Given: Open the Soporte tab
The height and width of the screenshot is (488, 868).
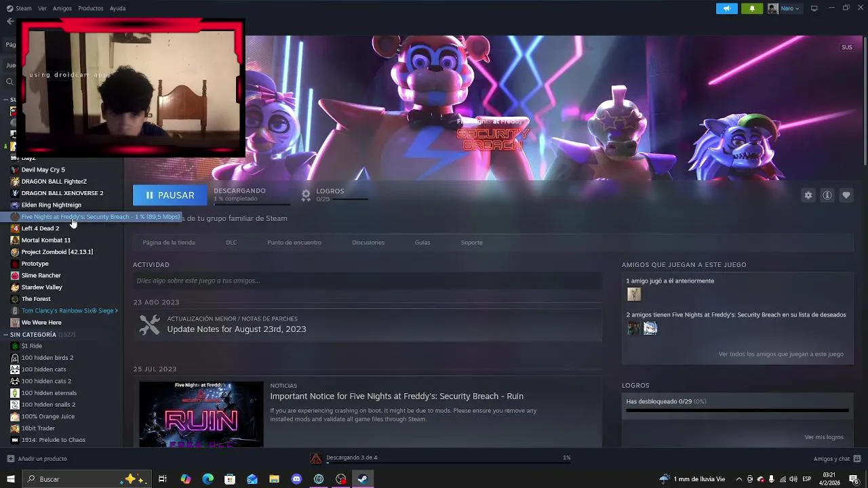Looking at the screenshot, I should pyautogui.click(x=472, y=243).
